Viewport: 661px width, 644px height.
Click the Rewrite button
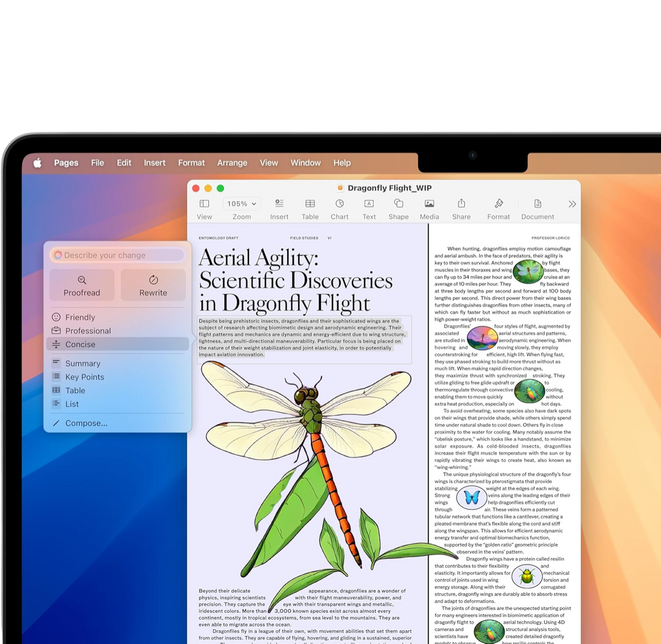[x=153, y=286]
